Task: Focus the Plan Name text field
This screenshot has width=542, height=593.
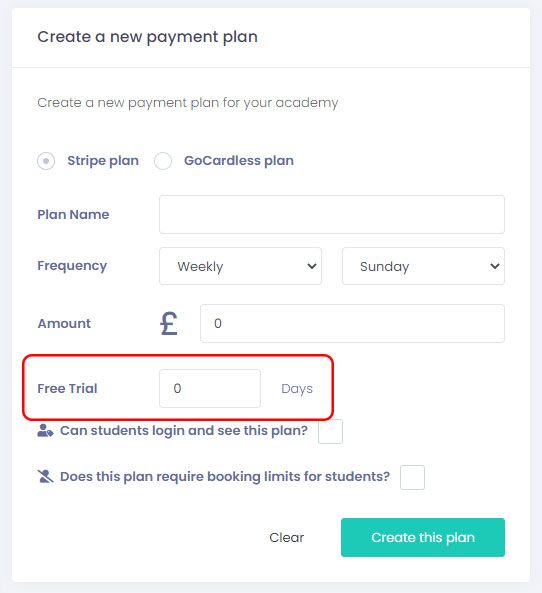Action: [332, 214]
